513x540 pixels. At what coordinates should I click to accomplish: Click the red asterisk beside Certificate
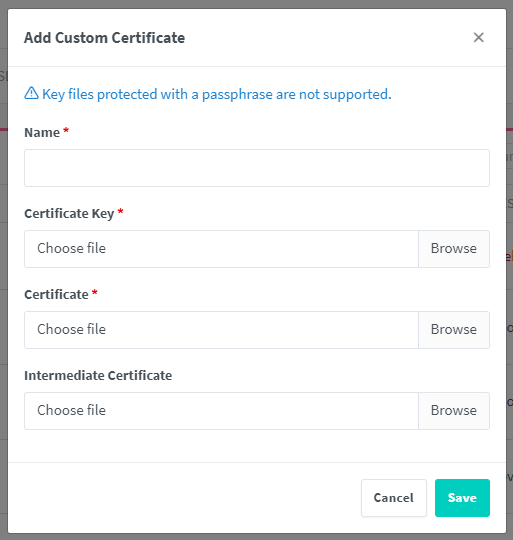[x=95, y=292]
